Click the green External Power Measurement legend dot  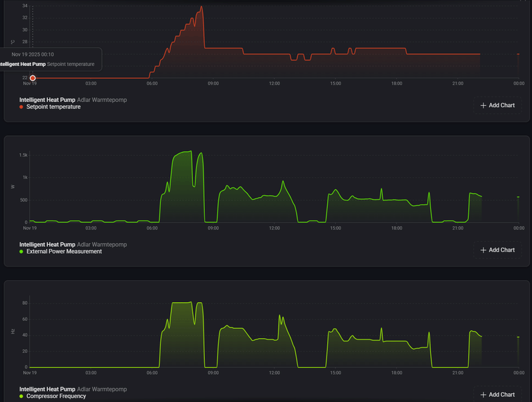pyautogui.click(x=21, y=252)
